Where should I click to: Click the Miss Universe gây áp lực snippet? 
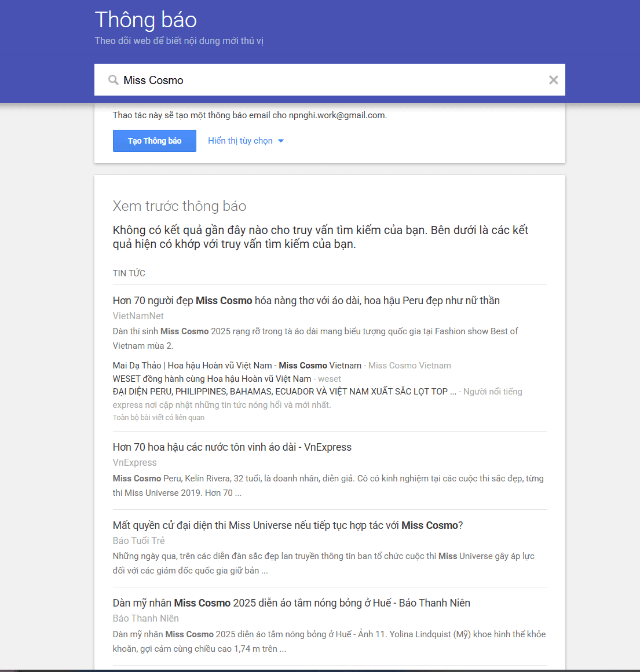pyautogui.click(x=323, y=563)
